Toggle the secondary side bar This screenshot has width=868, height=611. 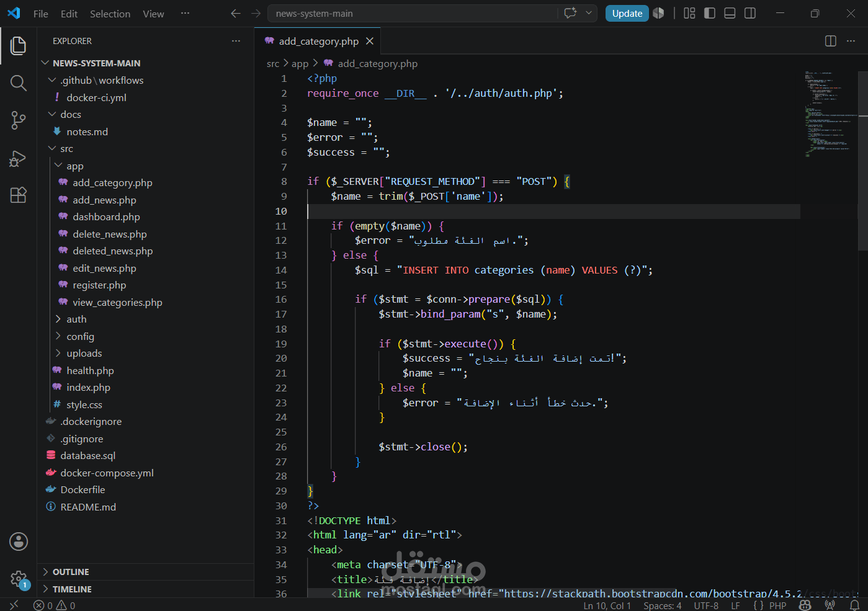[x=749, y=13]
